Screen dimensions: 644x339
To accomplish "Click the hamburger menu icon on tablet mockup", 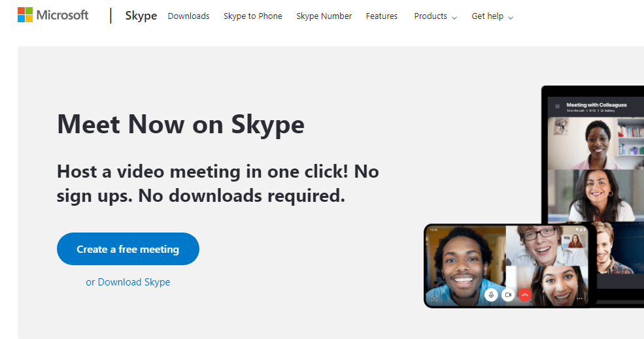I will click(x=557, y=106).
